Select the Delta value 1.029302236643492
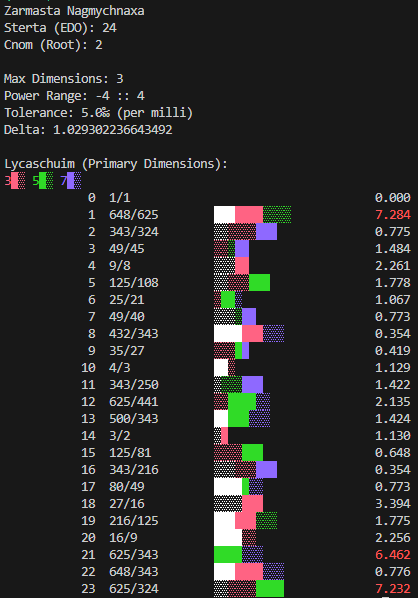 tap(113, 130)
